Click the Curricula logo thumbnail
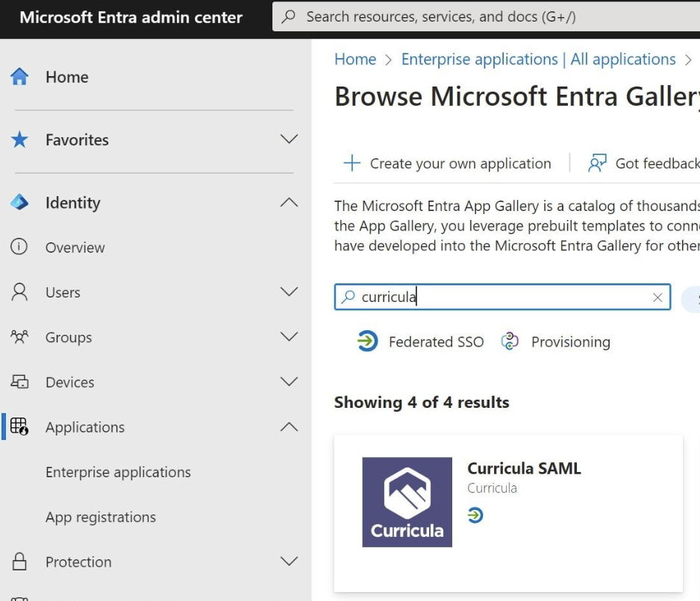 [x=407, y=502]
